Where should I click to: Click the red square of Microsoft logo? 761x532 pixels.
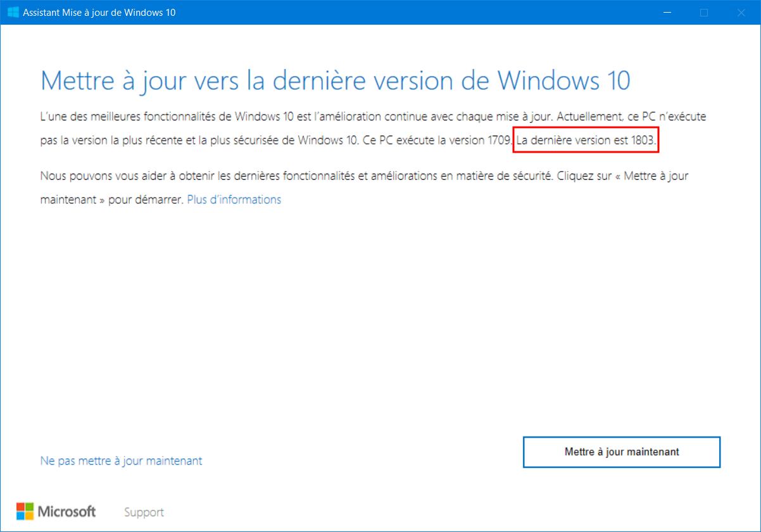tap(20, 507)
